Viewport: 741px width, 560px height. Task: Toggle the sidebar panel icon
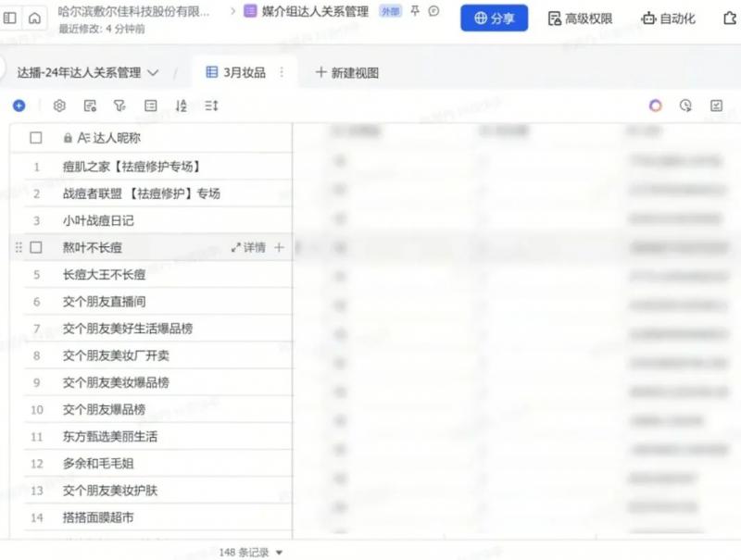point(11,19)
